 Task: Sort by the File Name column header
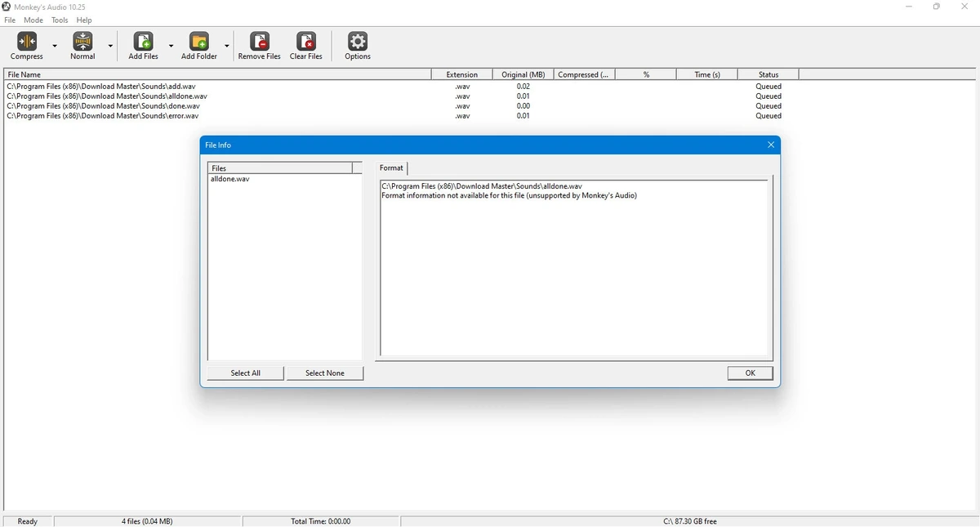click(x=217, y=74)
